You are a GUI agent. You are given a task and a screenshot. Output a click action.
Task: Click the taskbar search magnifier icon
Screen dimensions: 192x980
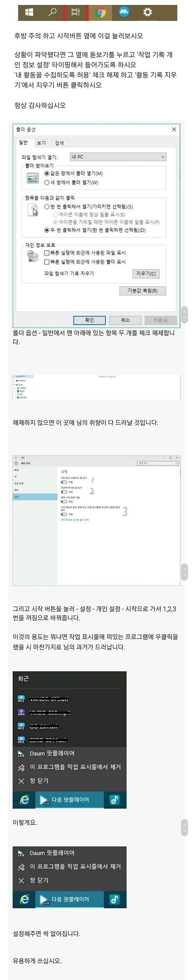click(x=52, y=12)
